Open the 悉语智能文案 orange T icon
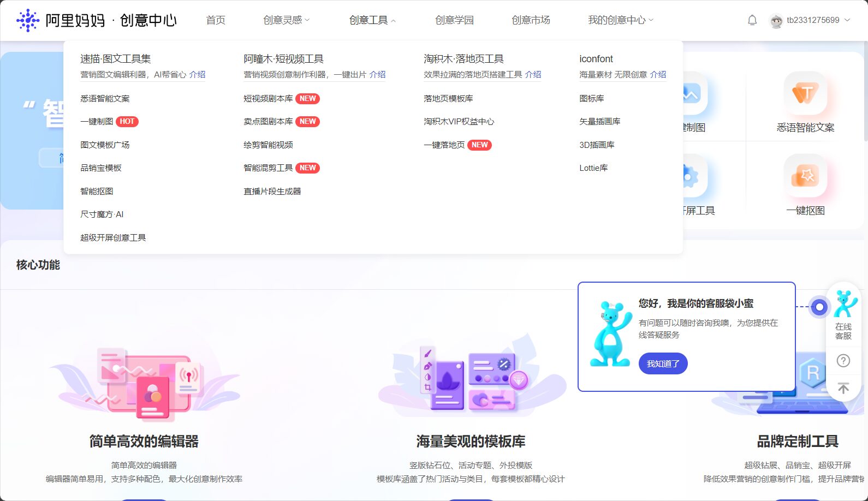Viewport: 868px width, 501px height. [x=805, y=94]
